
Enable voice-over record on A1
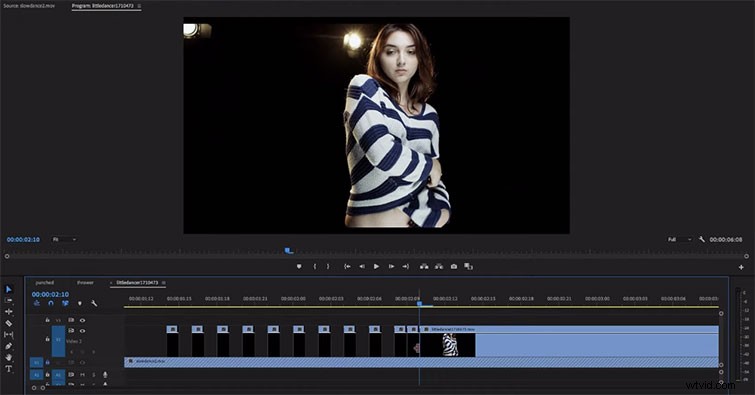point(105,374)
